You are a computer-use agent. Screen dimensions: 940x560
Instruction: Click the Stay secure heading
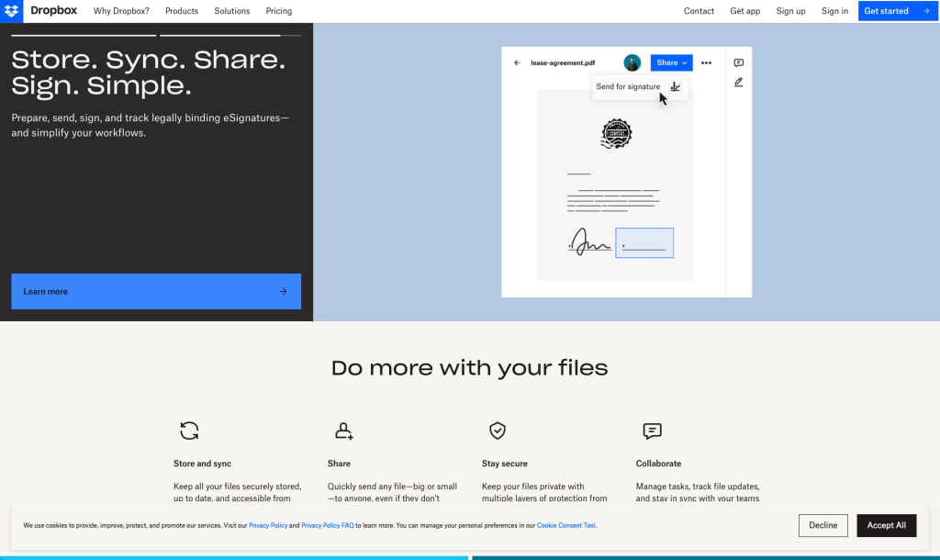pyautogui.click(x=505, y=464)
